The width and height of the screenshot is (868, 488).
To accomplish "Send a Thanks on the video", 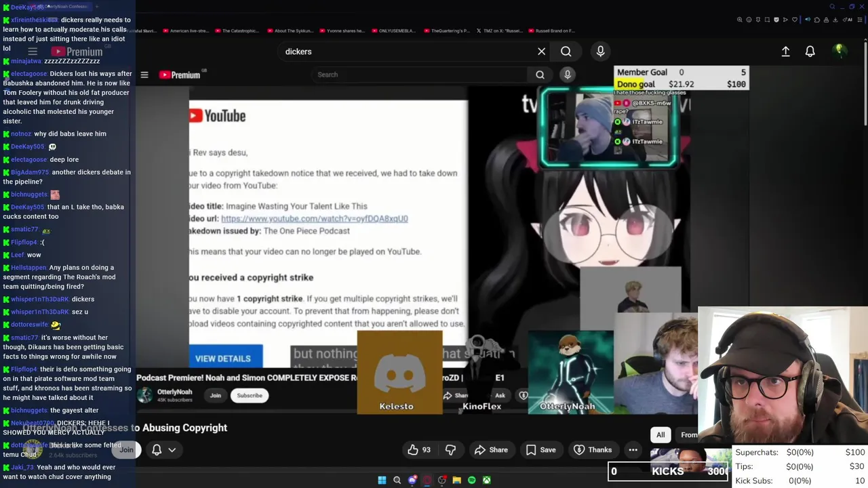I will pos(593,449).
